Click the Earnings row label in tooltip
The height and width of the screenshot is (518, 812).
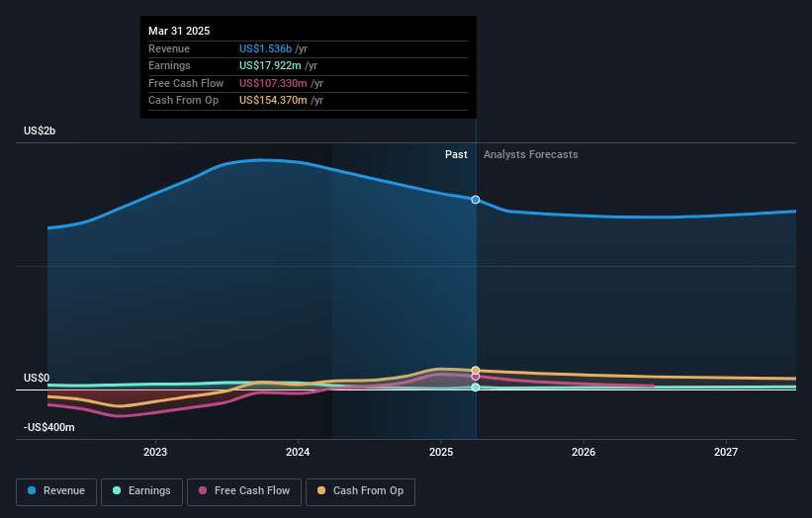pos(169,65)
